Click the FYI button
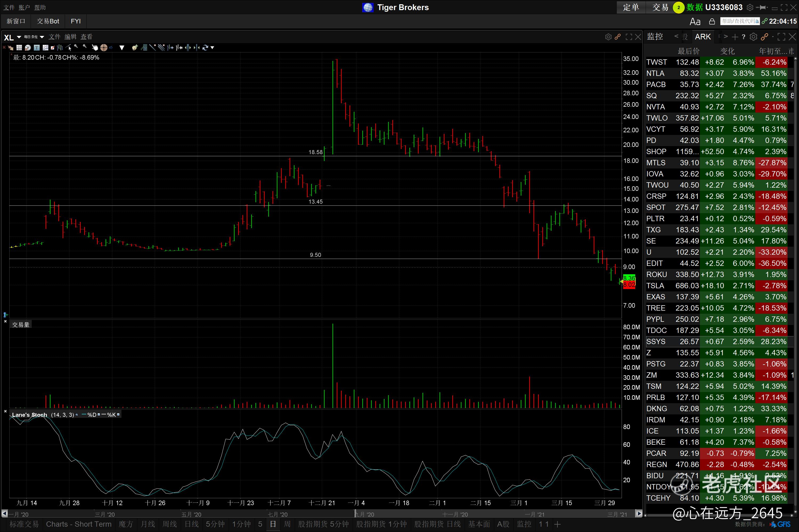The height and width of the screenshot is (532, 799). (76, 21)
